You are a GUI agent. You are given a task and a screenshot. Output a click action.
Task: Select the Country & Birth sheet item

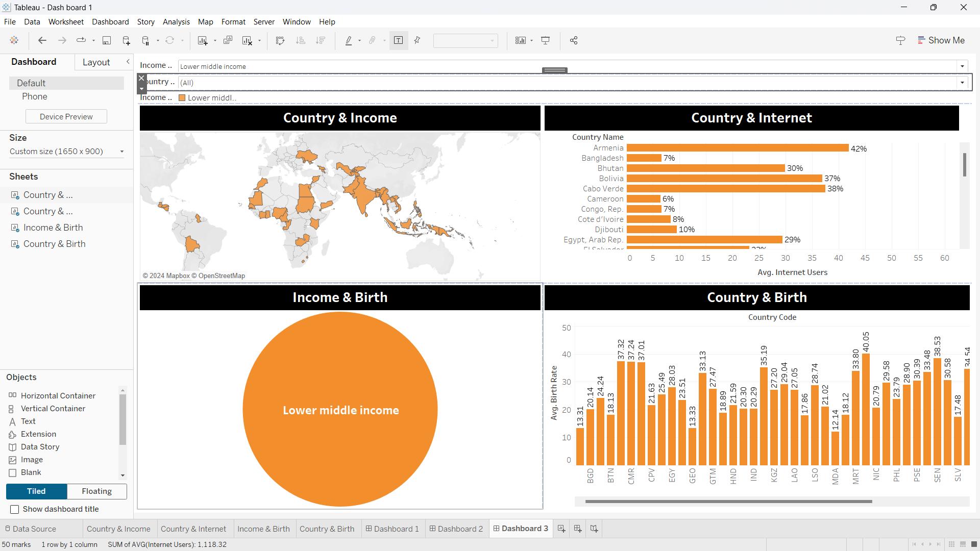[55, 244]
